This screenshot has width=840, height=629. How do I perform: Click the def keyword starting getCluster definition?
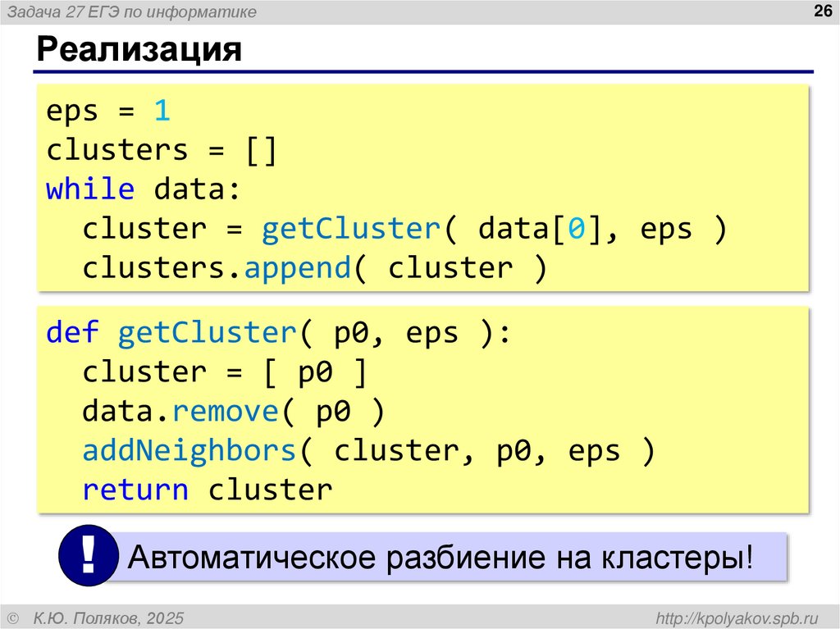(x=73, y=332)
